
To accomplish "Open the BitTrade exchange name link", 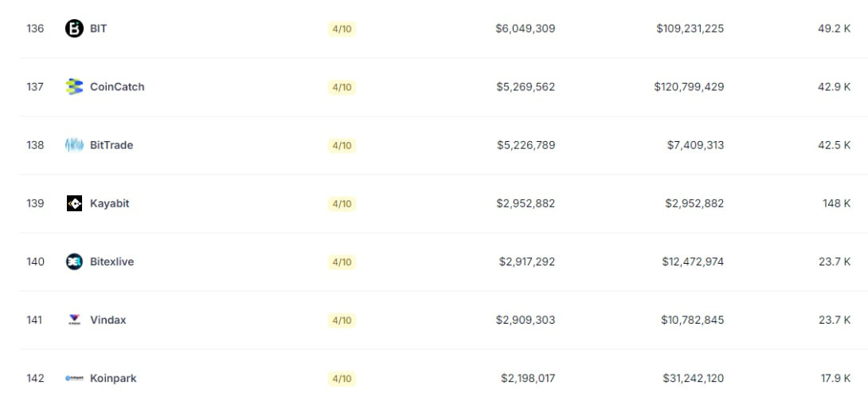I will pos(111,145).
